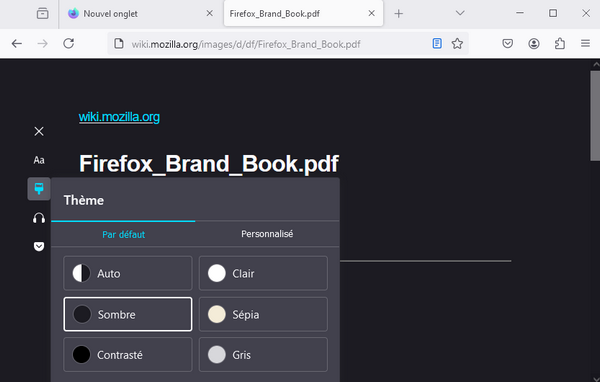Screen dimensions: 600x382
Task: Open Firefox View from tab bar
Action: (x=42, y=14)
